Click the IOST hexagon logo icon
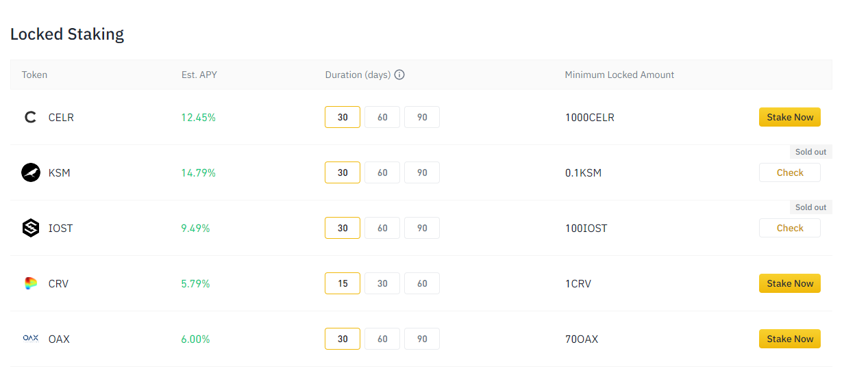The height and width of the screenshot is (375, 868). [31, 228]
